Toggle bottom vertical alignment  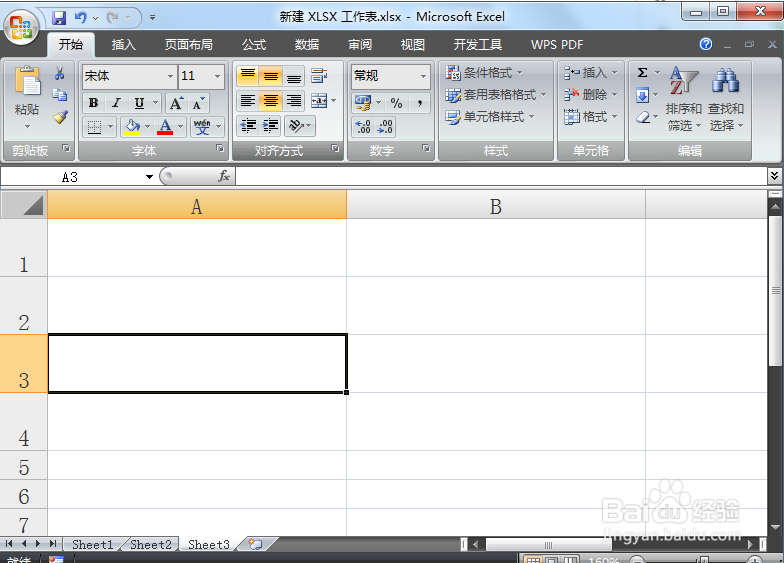click(294, 76)
